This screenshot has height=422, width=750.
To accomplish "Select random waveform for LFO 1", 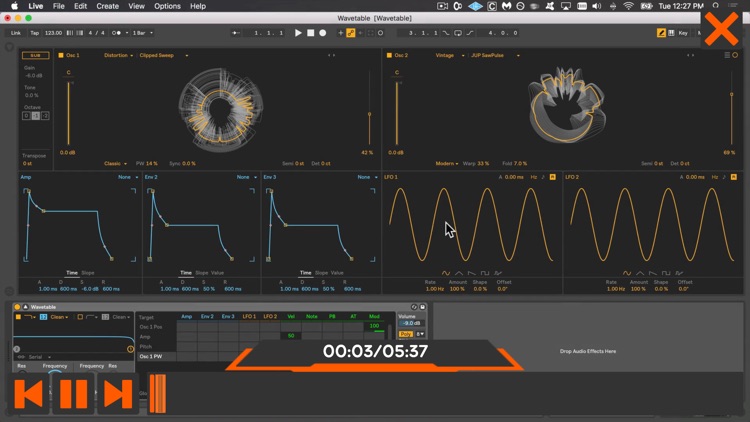I will tap(498, 273).
